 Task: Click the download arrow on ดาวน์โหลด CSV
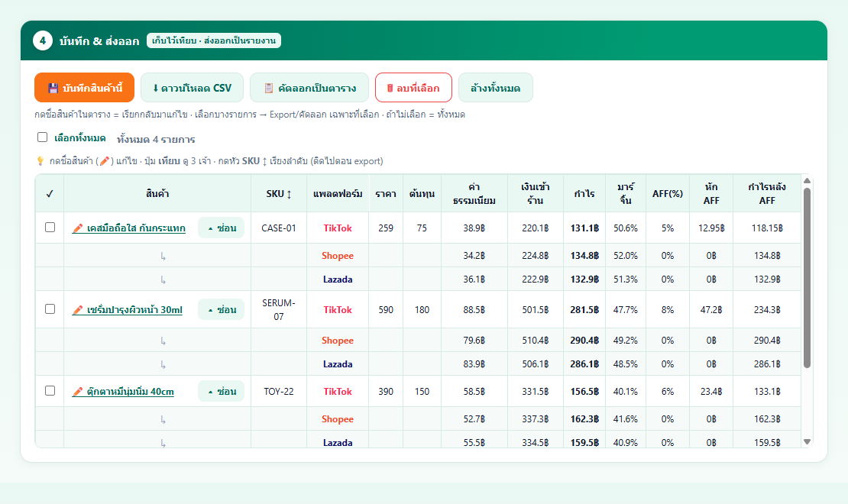click(156, 88)
